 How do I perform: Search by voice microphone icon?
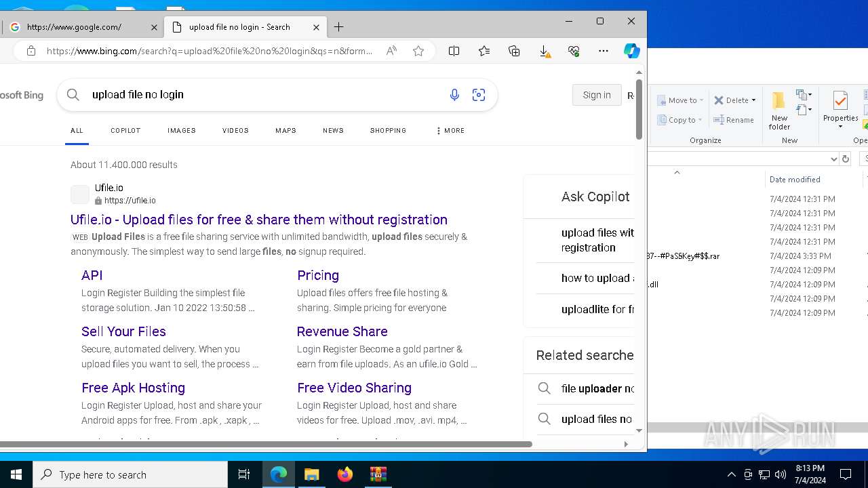pyautogui.click(x=454, y=95)
